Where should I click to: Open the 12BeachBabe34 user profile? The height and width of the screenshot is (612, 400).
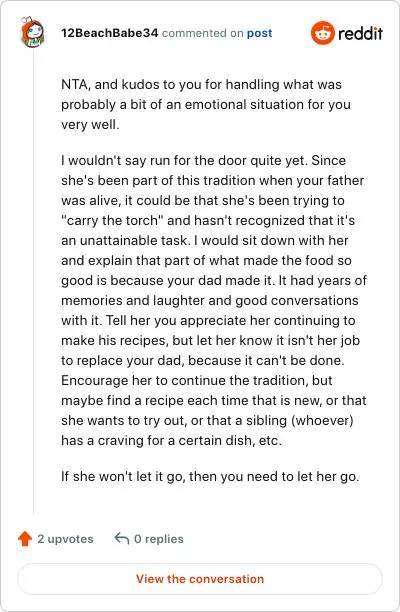[x=110, y=33]
